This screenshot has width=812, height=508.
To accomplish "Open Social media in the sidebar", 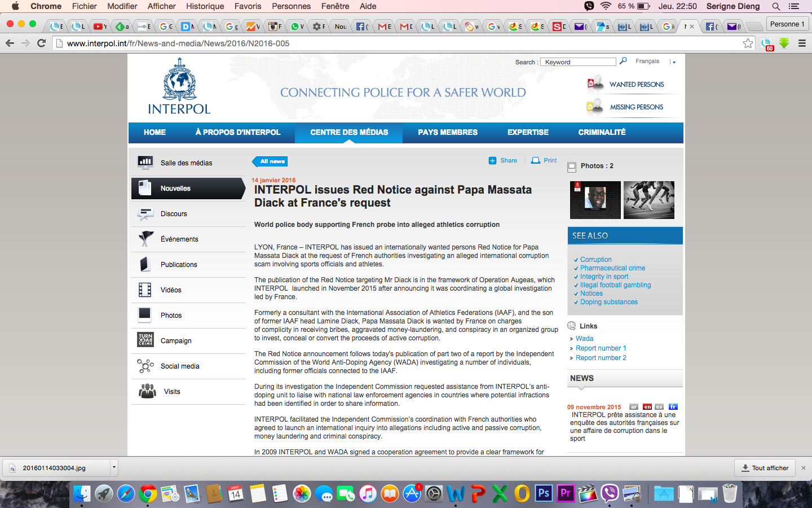I will coord(188,366).
